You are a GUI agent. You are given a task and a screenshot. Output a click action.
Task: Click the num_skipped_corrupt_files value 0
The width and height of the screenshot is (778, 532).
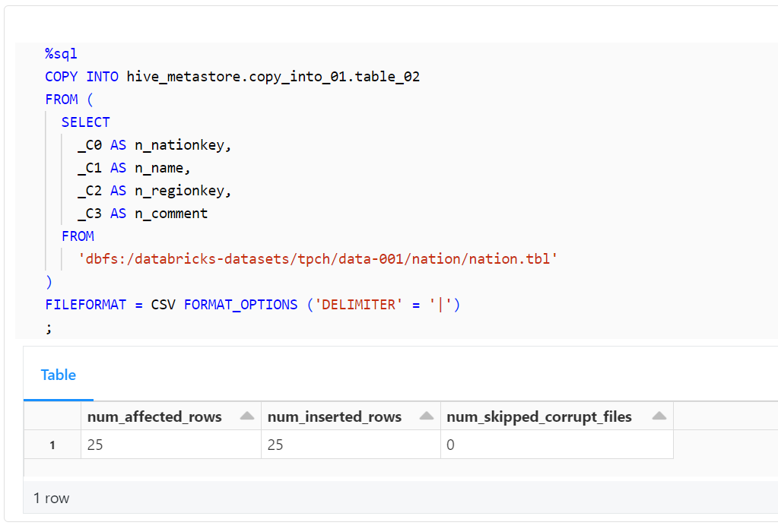(450, 445)
